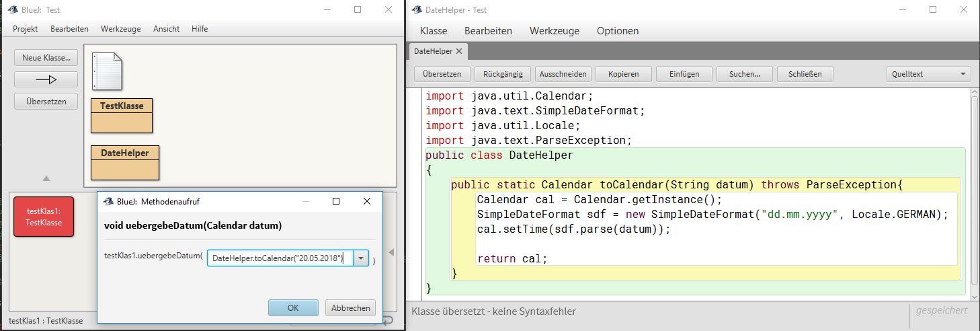Close the DateHelper editor tab
Image resolution: width=980 pixels, height=331 pixels.
pyautogui.click(x=459, y=51)
